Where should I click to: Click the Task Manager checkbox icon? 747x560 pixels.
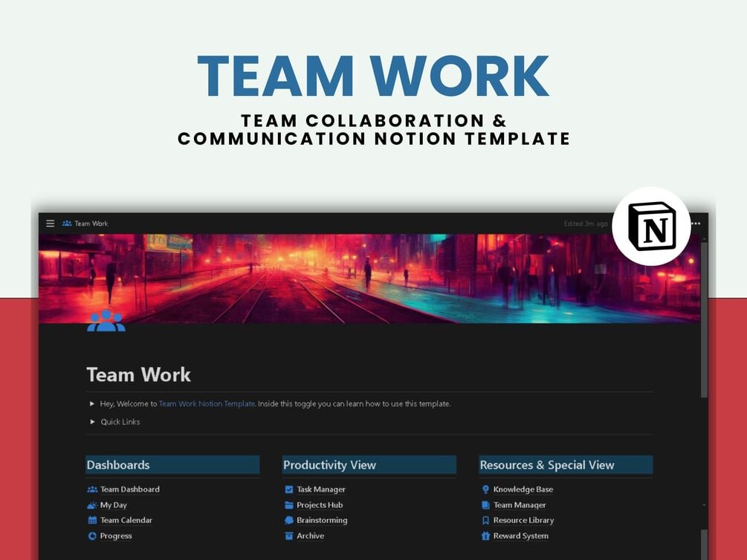pyautogui.click(x=288, y=489)
